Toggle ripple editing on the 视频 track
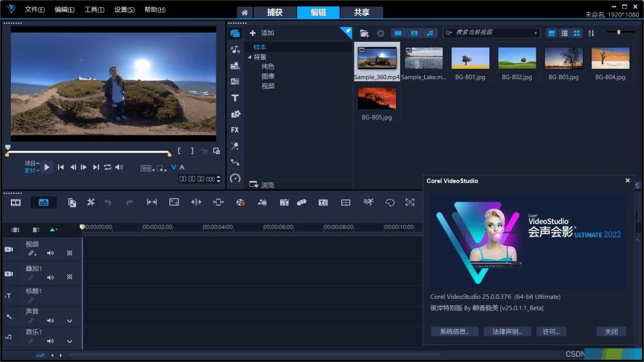644x362 pixels. point(31,253)
